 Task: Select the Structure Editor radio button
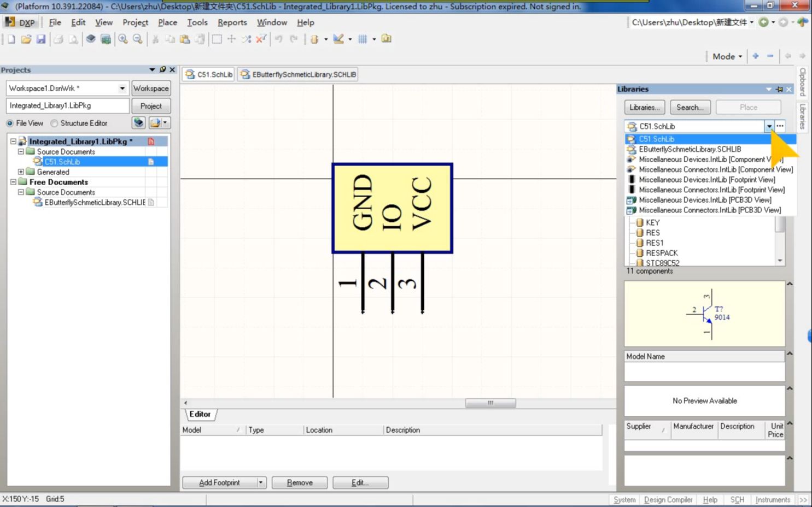[54, 123]
